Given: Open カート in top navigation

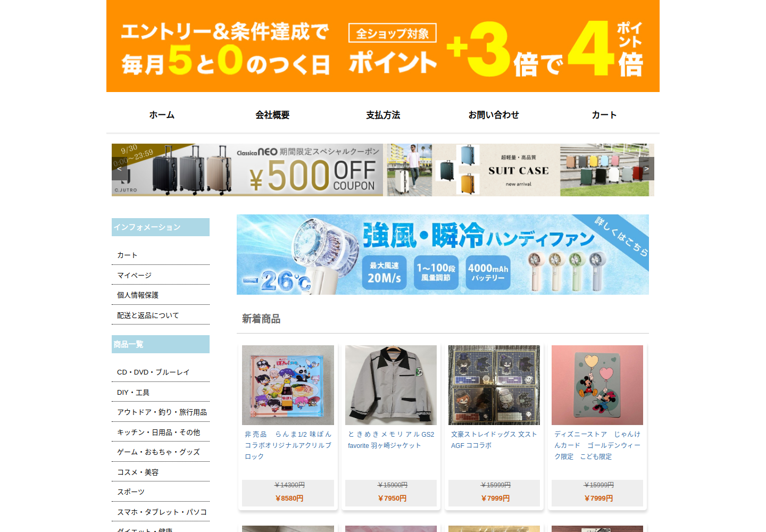Looking at the screenshot, I should click(x=604, y=115).
